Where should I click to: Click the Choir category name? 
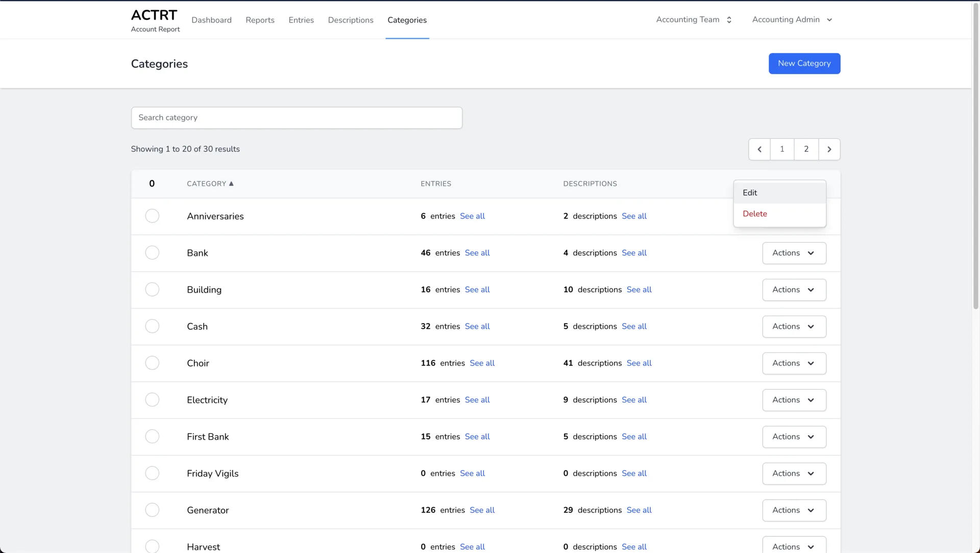[198, 363]
